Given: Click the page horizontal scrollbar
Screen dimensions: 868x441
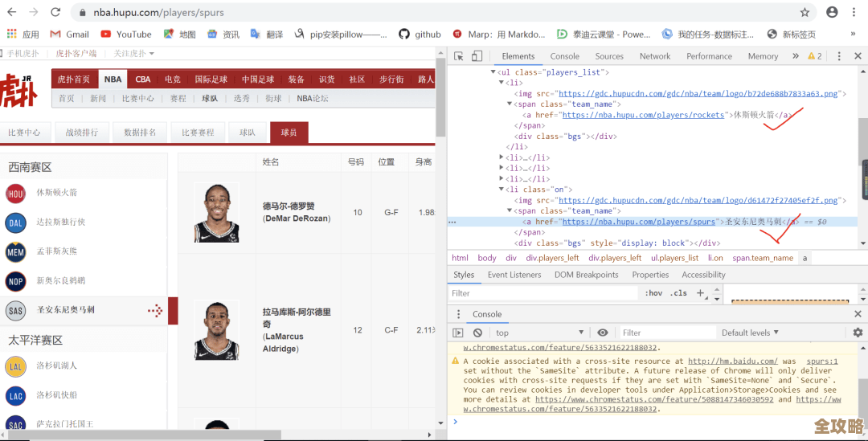Looking at the screenshot, I should pos(145,435).
